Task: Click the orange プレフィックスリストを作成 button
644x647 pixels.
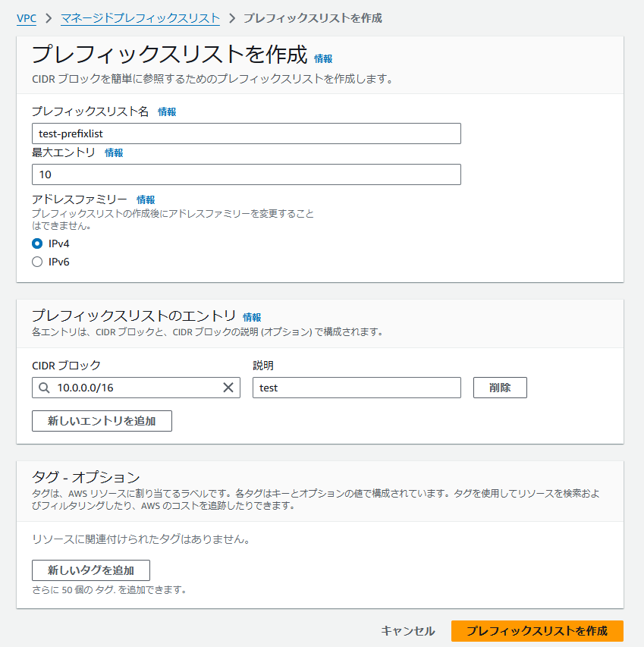Action: [x=537, y=631]
